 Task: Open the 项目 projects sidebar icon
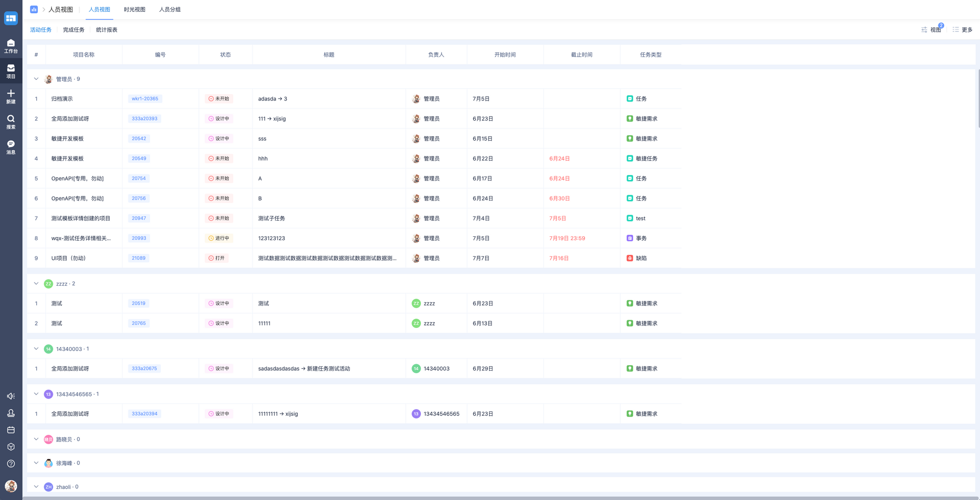(11, 71)
